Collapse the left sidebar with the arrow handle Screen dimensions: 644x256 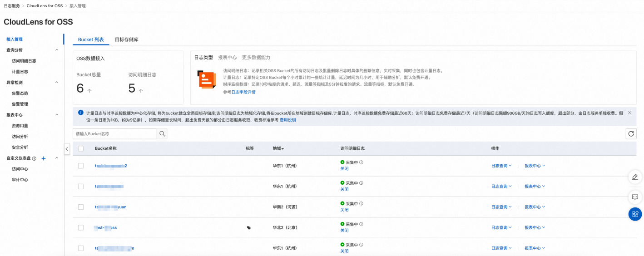tap(66, 149)
